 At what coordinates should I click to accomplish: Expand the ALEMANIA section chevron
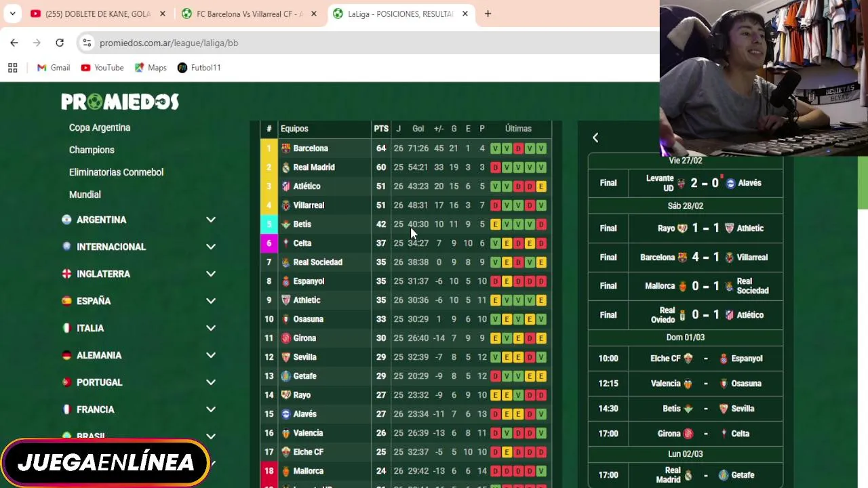[x=211, y=355]
